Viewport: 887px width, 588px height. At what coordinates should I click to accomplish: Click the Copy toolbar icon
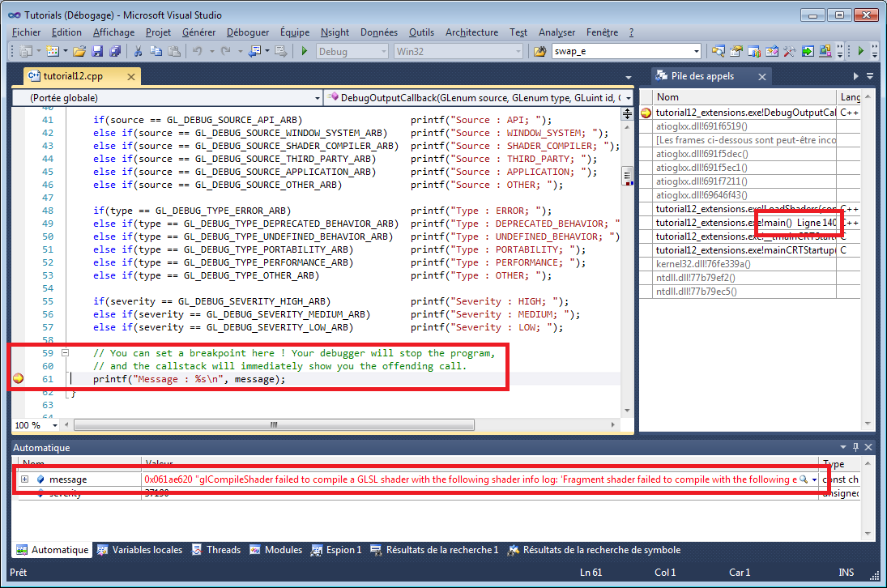[x=156, y=52]
